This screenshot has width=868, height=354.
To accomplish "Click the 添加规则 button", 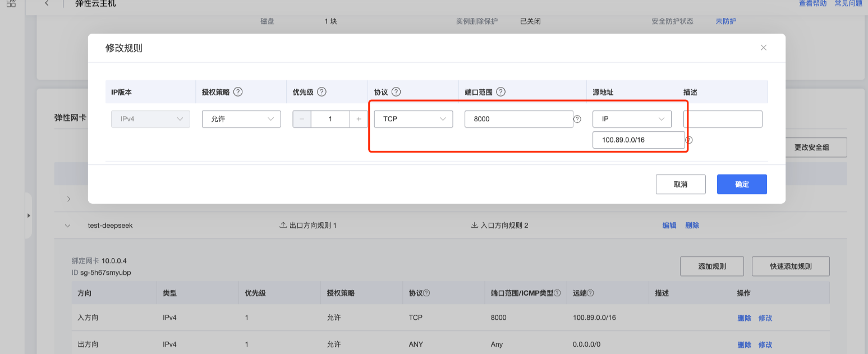I will pyautogui.click(x=712, y=266).
